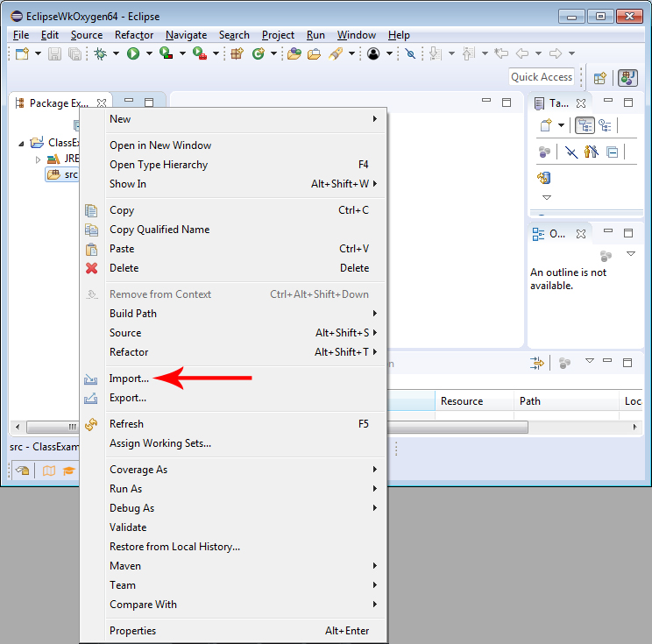Viewport: 652px width, 644px height.
Task: Click the New Java Class icon
Action: (x=259, y=53)
